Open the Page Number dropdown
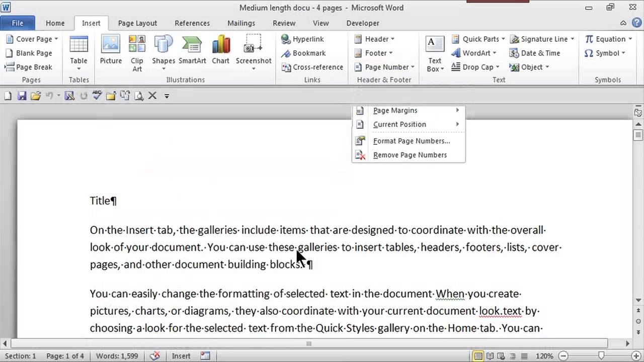The height and width of the screenshot is (362, 644). click(x=384, y=67)
